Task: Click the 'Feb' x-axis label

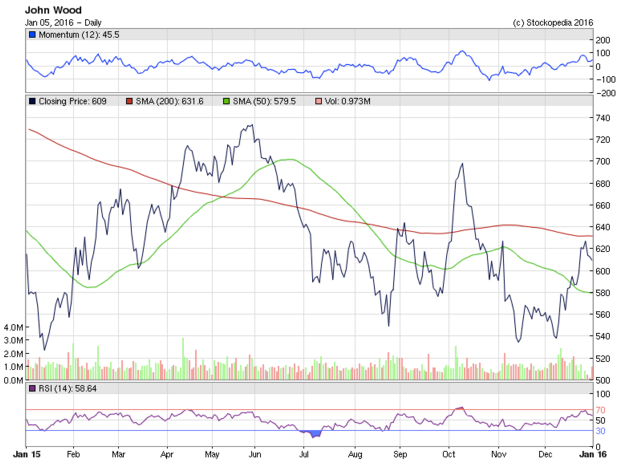Action: click(73, 454)
